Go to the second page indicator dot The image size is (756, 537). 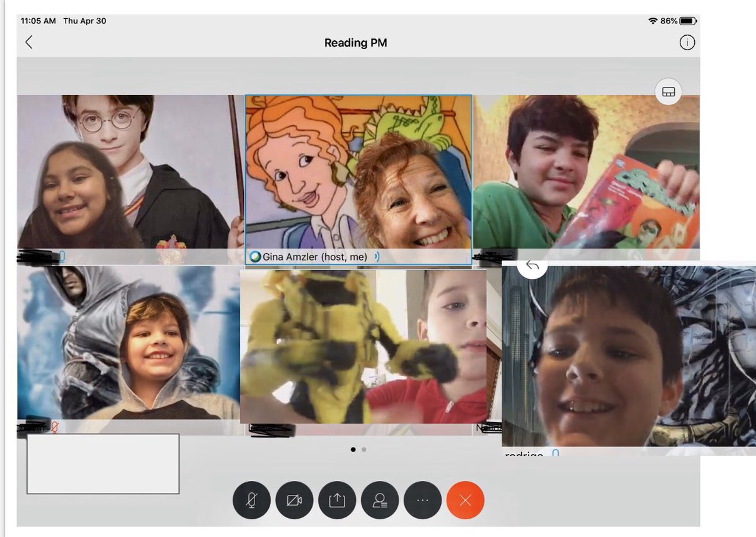364,449
